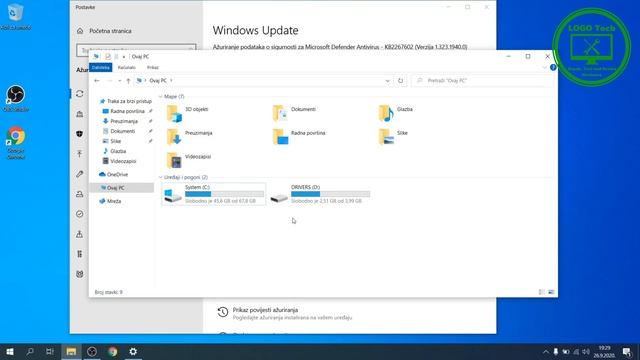
Task: Open the Dokumenti folder in Mape
Action: [294, 113]
